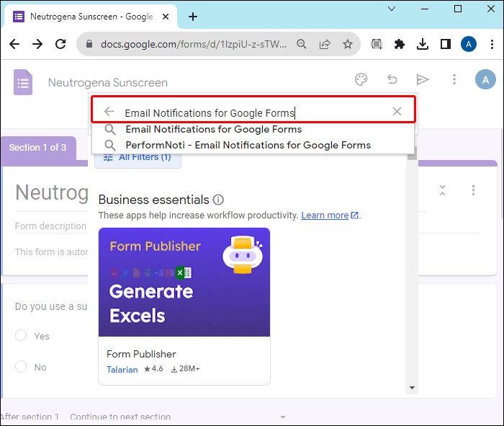Open the screenshot capture extension
Screen dimensions: 504x426
point(377,44)
